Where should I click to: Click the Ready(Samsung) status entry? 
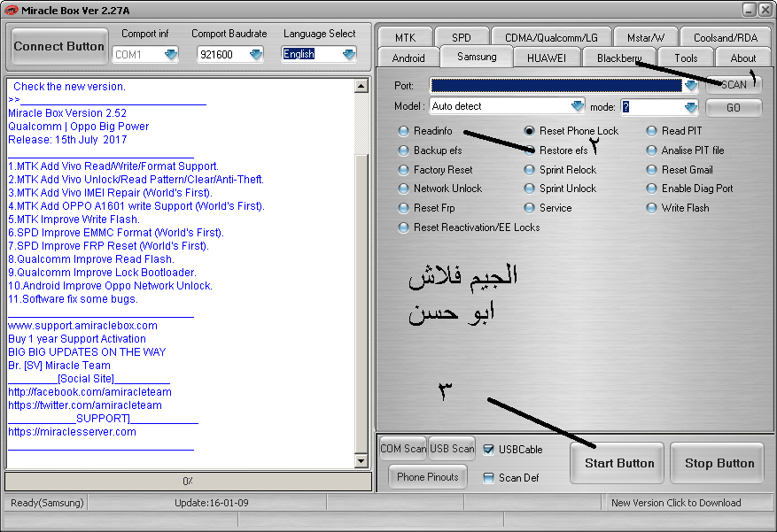[x=47, y=503]
